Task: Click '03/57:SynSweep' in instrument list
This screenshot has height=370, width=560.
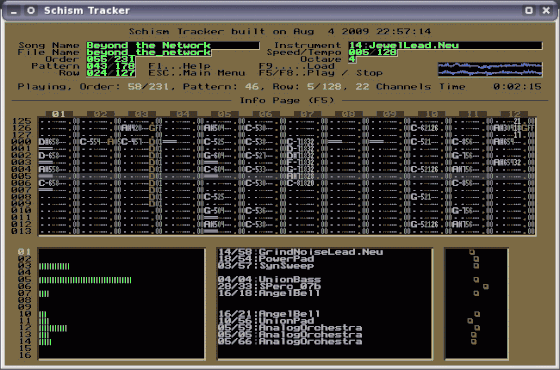Action: (x=266, y=266)
